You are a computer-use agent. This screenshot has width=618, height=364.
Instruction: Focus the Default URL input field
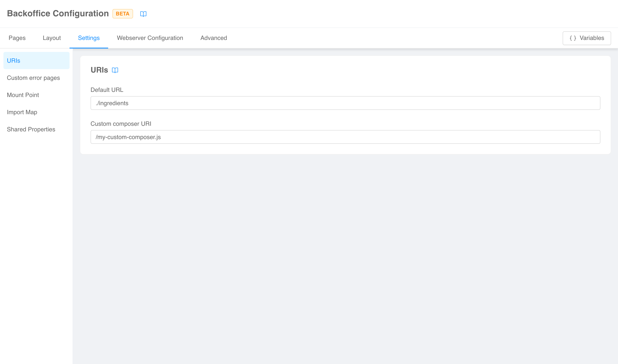pos(345,103)
